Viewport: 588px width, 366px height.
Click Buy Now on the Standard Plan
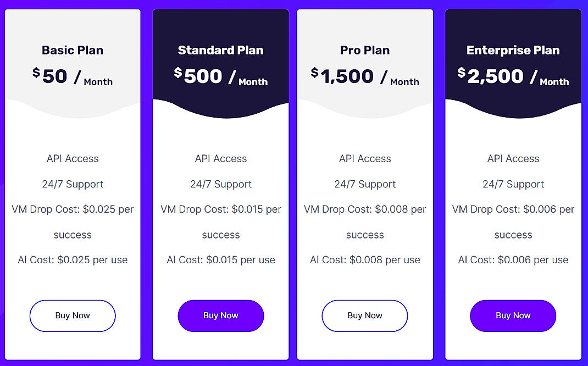[x=220, y=315]
